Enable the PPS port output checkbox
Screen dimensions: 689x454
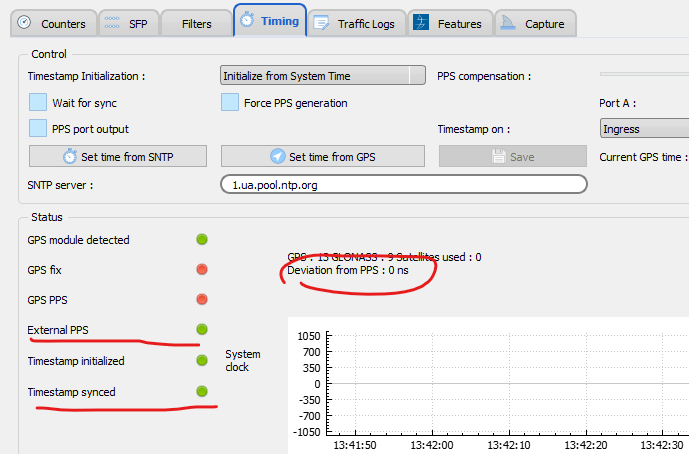click(x=38, y=128)
